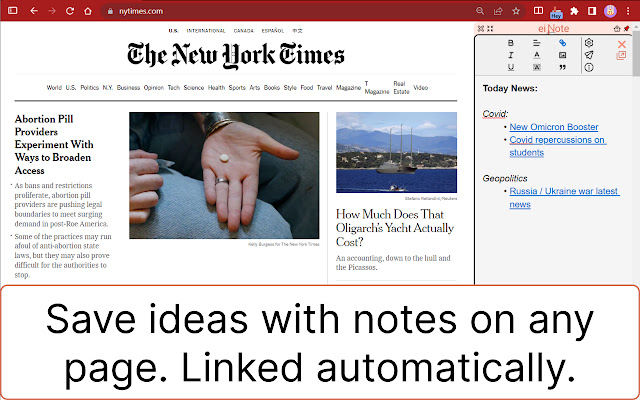Viewport: 640px width, 400px height.
Task: Open the browser home page
Action: [88, 11]
